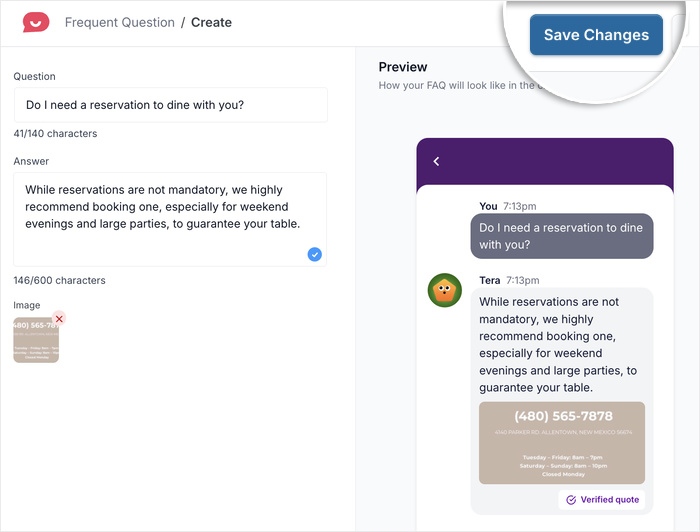Screen dimensions: 700x532
Task: Select the Create breadcrumb item
Action: [210, 22]
